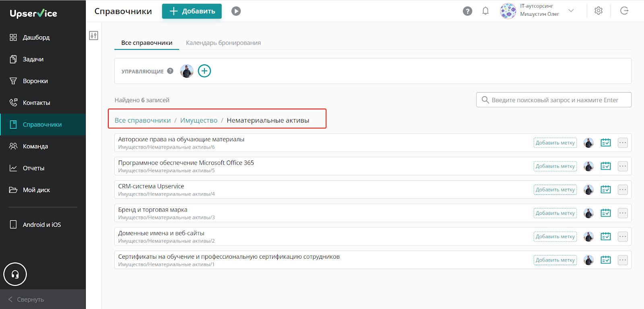The image size is (644, 309).
Task: Add label to Сертификаты на обучение row
Action: point(555,260)
